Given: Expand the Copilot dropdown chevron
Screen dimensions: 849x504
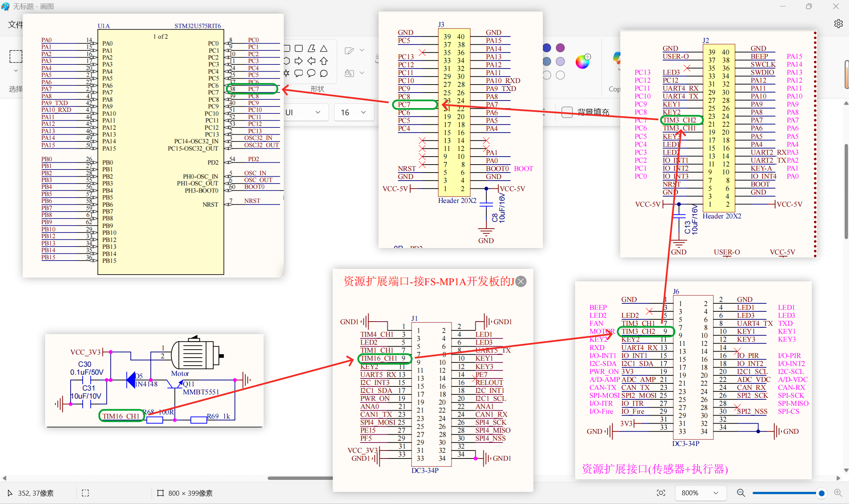Looking at the screenshot, I should click(619, 70).
